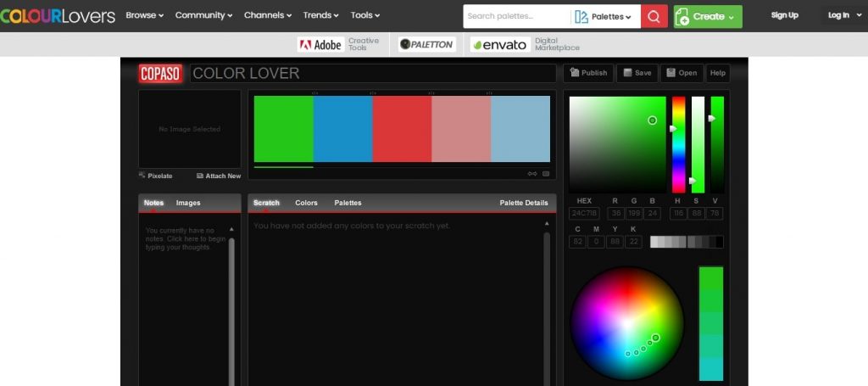Image resolution: width=868 pixels, height=386 pixels.
Task: Click the Open button
Action: point(682,73)
